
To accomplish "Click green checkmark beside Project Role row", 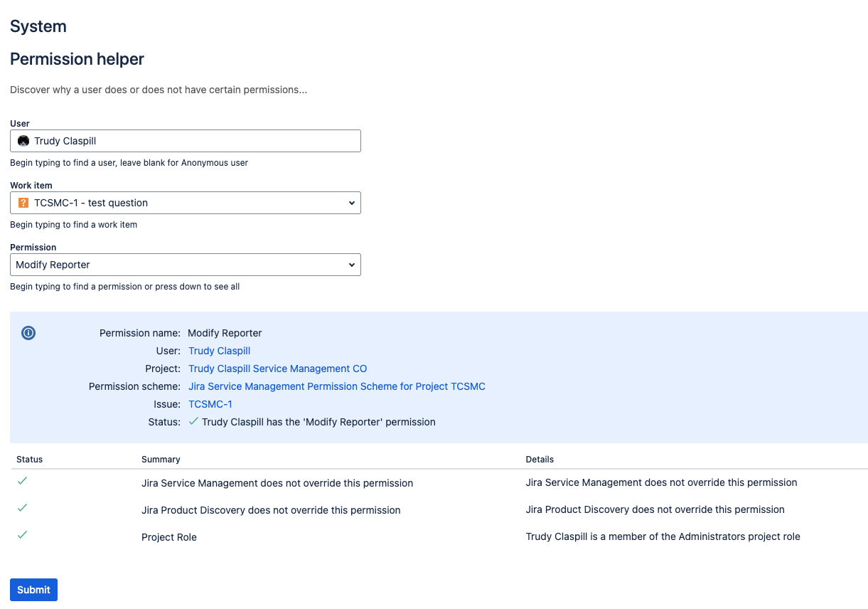I will 21,535.
